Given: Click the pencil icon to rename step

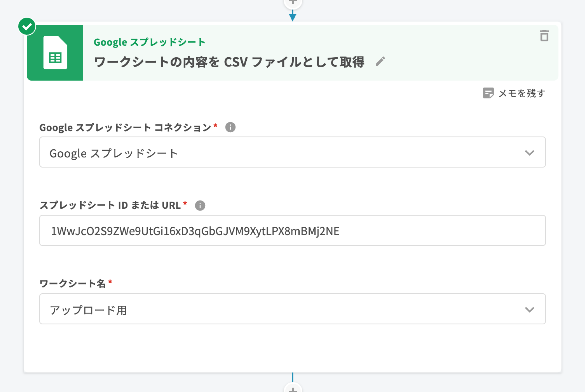Looking at the screenshot, I should pos(380,61).
